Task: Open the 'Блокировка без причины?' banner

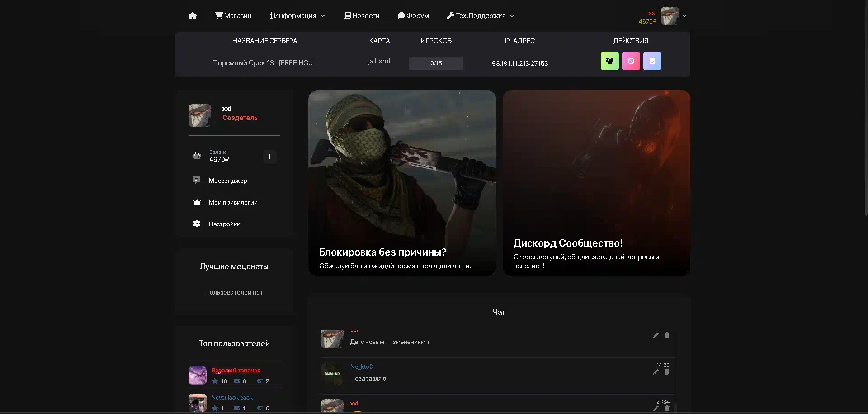Action: (x=402, y=183)
